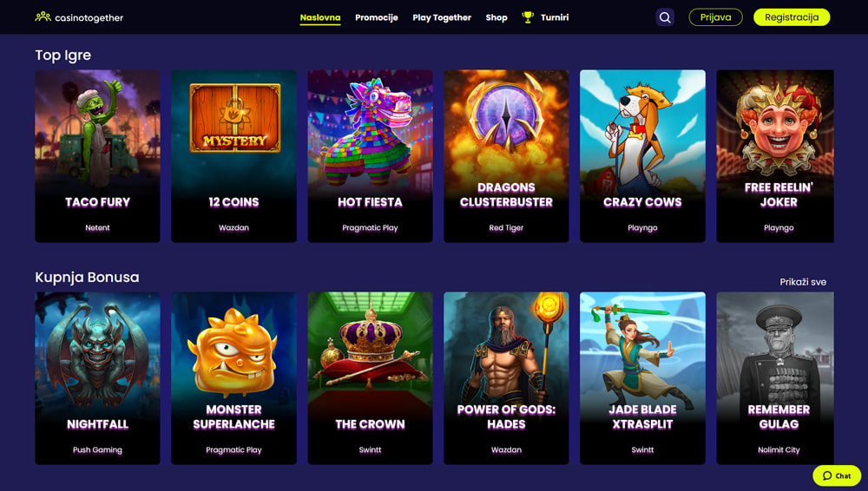This screenshot has height=491, width=868.
Task: Open the Monster Superlanche game card
Action: coord(233,378)
